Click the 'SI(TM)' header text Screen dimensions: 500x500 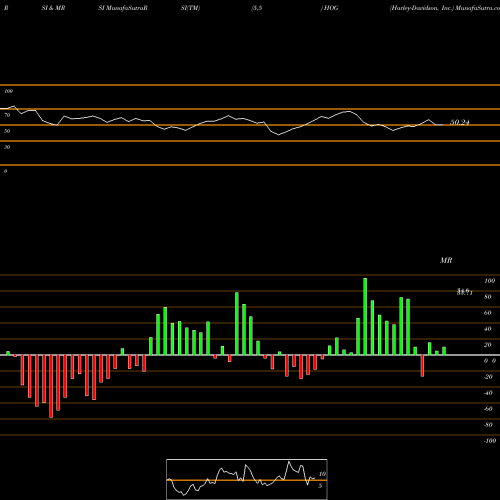(190, 8)
